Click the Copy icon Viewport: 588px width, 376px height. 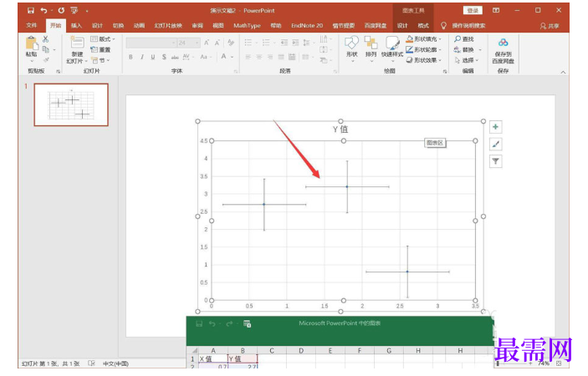pos(45,49)
